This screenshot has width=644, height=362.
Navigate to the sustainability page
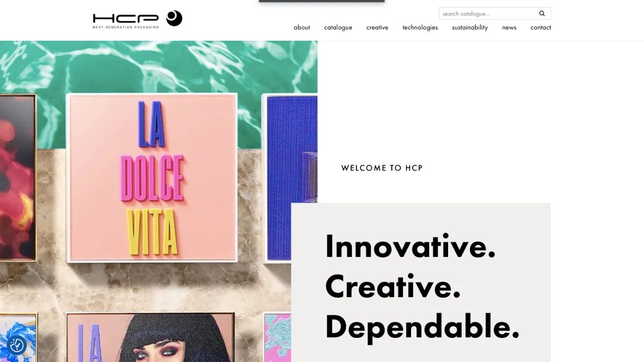(470, 27)
